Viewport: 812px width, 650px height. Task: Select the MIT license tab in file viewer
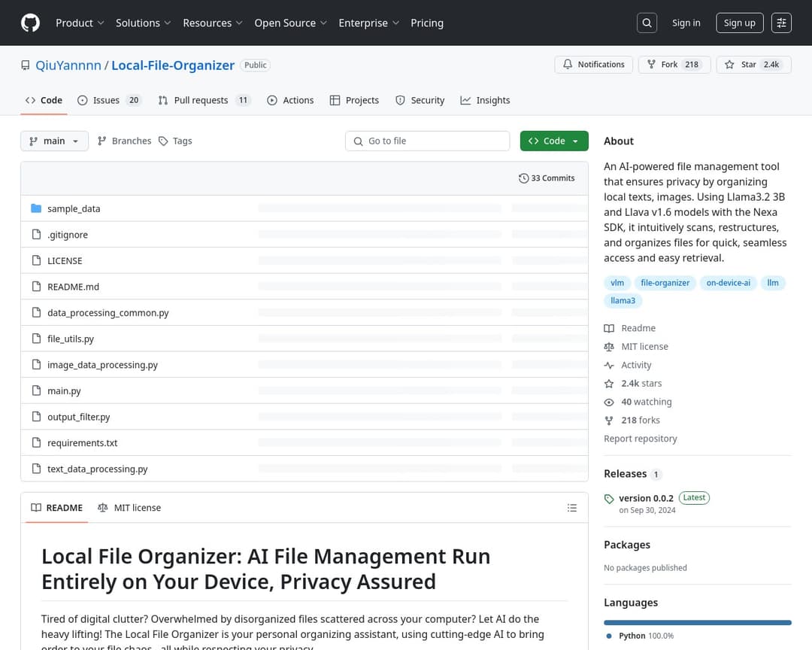pyautogui.click(x=129, y=508)
